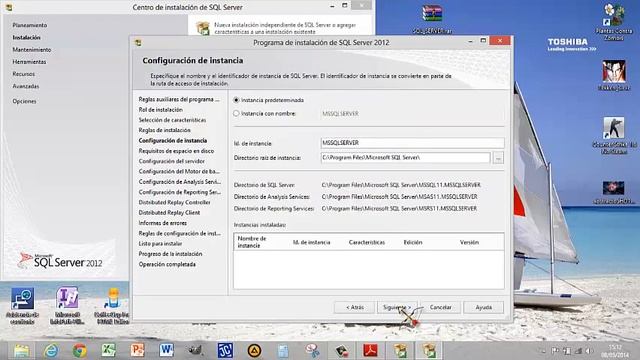Click the Características column header

(367, 242)
